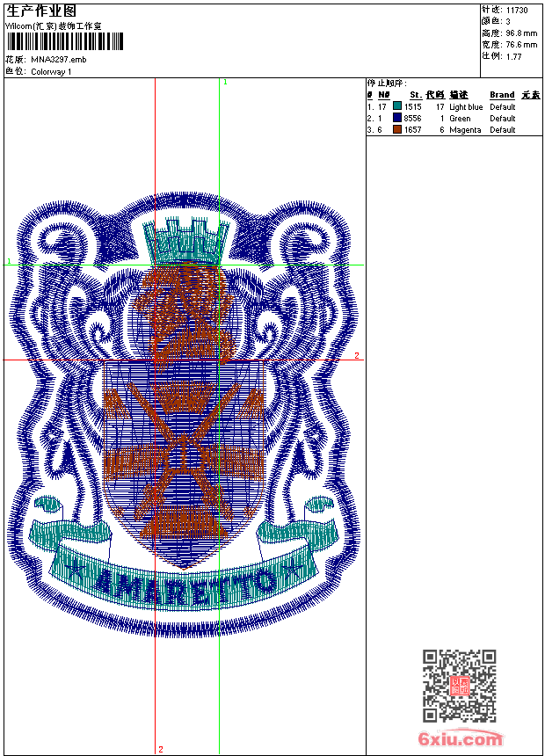
Task: Select the title 生产作业图
Action: 41,11
